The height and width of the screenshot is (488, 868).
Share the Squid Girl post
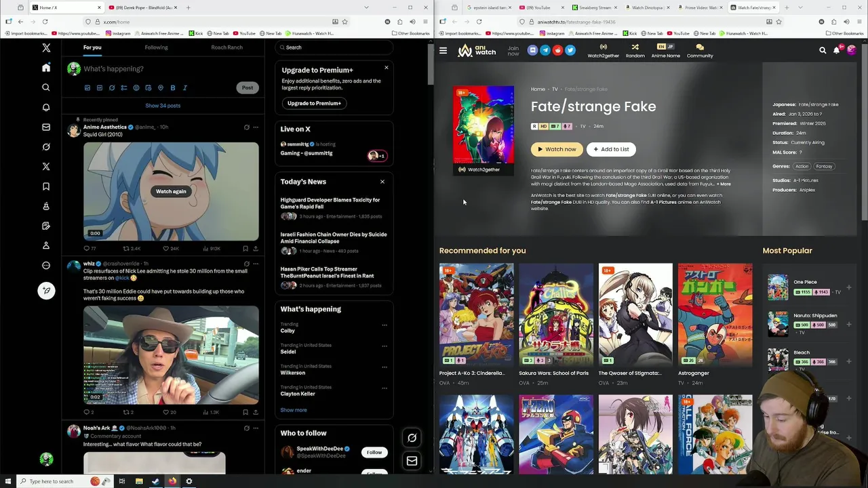pos(256,249)
